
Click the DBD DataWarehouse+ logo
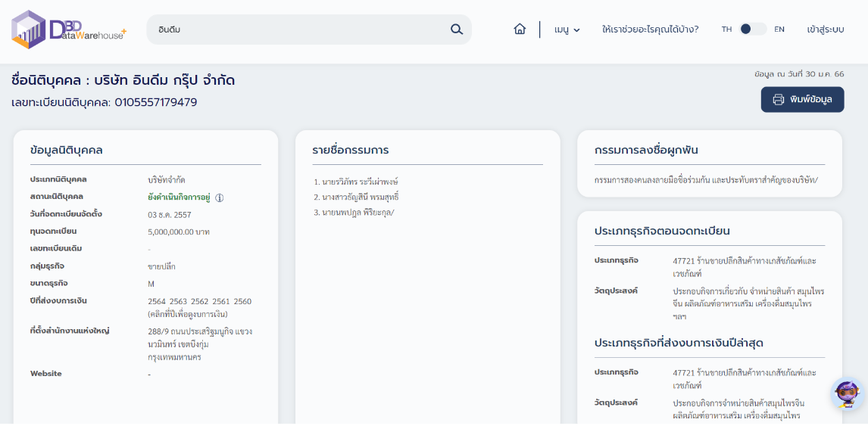pos(69,29)
